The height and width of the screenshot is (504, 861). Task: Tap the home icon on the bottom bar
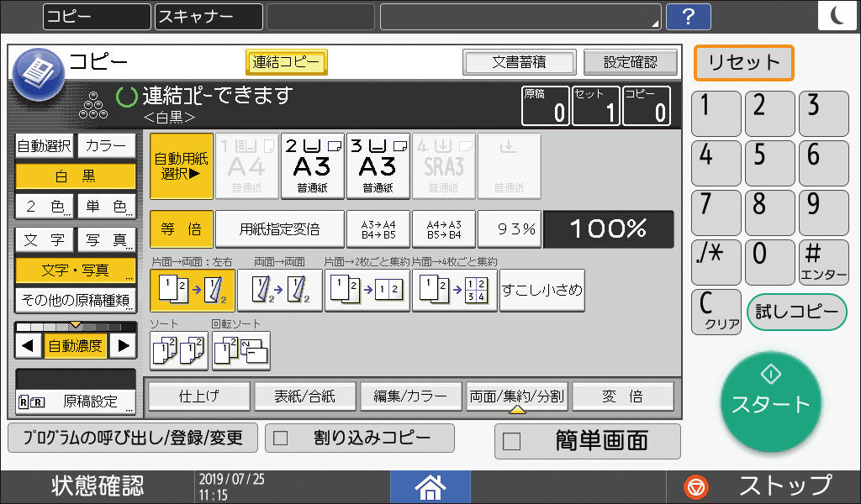tap(430, 486)
